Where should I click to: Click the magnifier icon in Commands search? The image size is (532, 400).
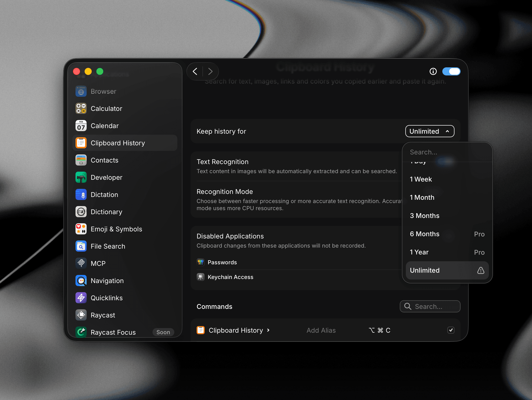408,306
